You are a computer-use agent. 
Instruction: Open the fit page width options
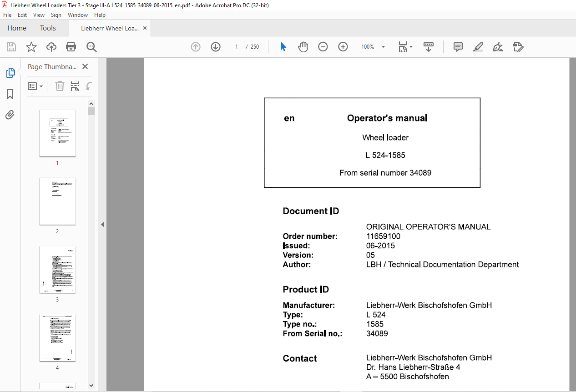405,47
